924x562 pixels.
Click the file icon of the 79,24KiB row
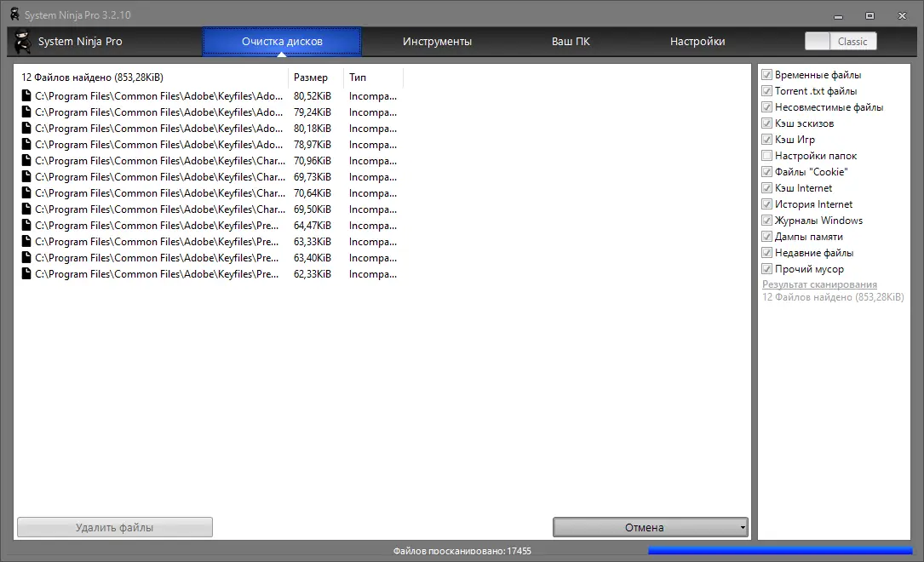click(26, 112)
